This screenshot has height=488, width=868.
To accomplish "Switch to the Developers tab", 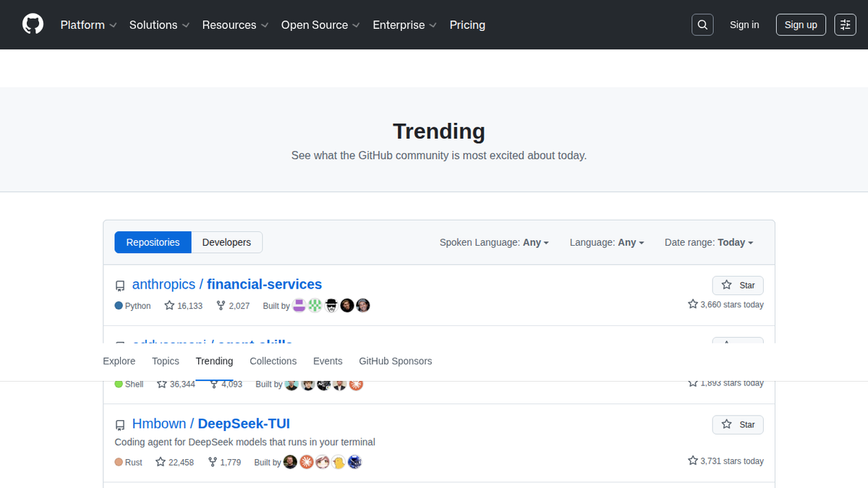I will click(x=226, y=242).
